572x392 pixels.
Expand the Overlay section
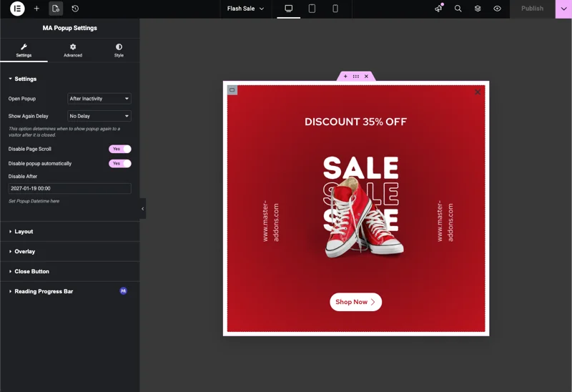pyautogui.click(x=69, y=252)
